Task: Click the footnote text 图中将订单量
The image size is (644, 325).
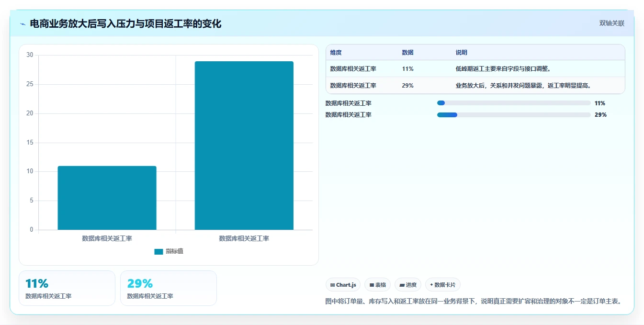Action: coord(473,301)
